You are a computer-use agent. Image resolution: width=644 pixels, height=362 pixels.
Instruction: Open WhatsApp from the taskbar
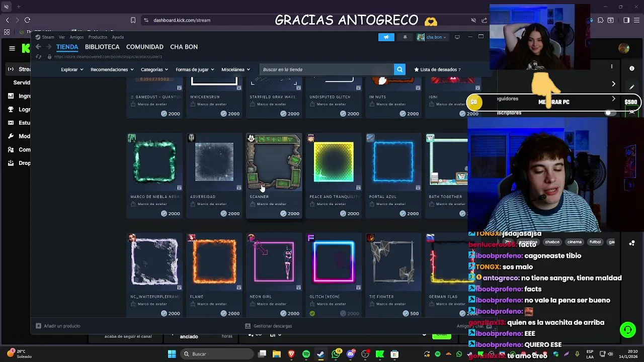(x=336, y=354)
